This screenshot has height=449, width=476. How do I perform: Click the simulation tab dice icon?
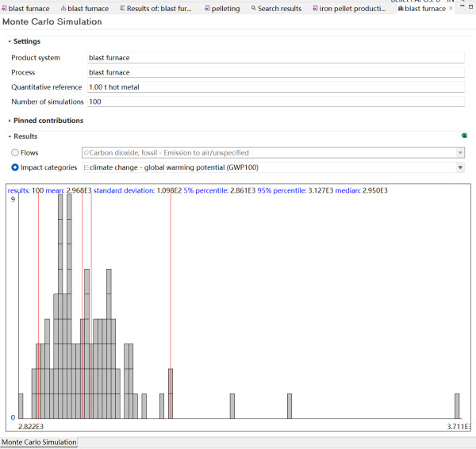tap(401, 9)
